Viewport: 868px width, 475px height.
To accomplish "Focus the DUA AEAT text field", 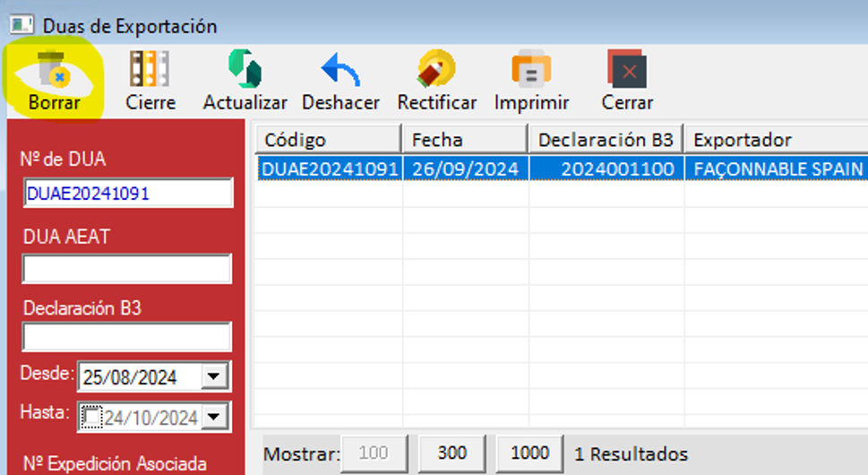I will [x=127, y=269].
